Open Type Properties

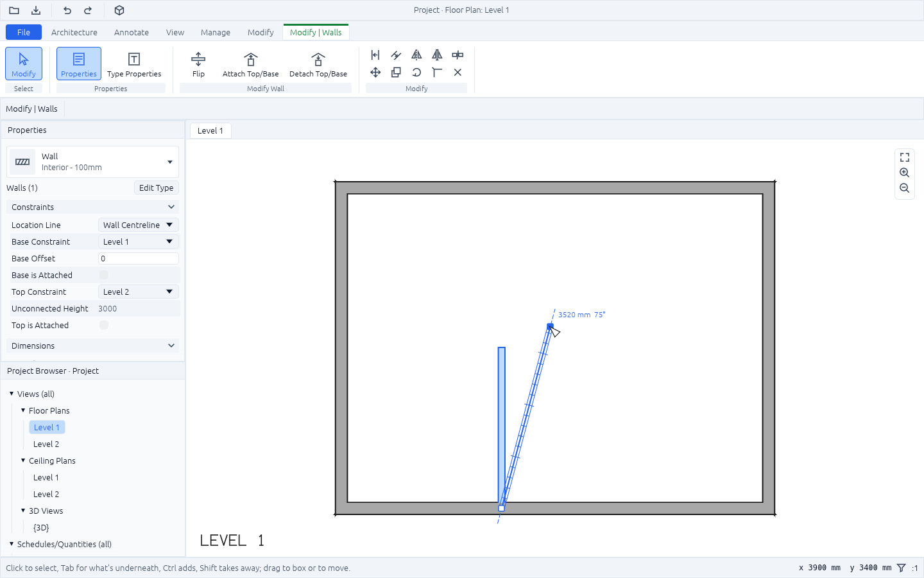(x=134, y=64)
